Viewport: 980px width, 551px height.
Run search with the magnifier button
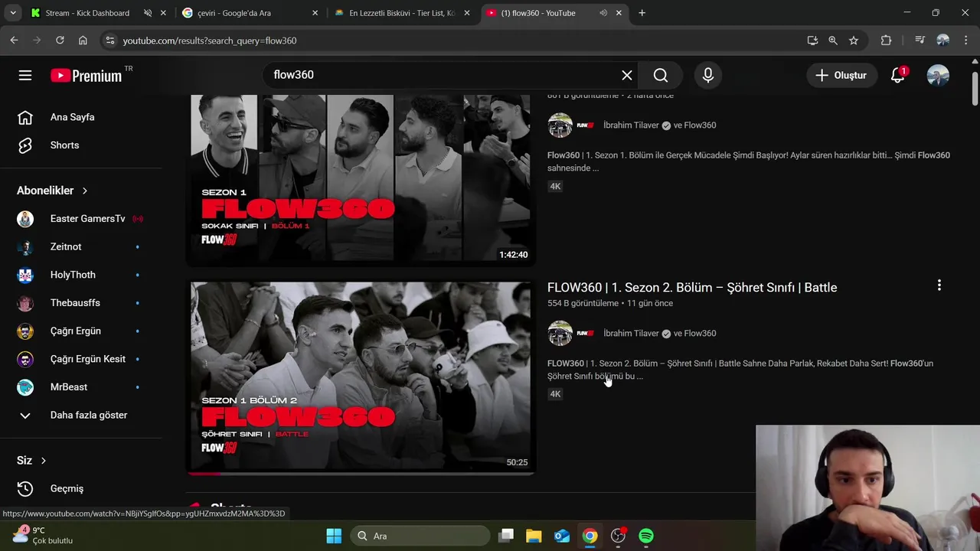[x=661, y=75]
